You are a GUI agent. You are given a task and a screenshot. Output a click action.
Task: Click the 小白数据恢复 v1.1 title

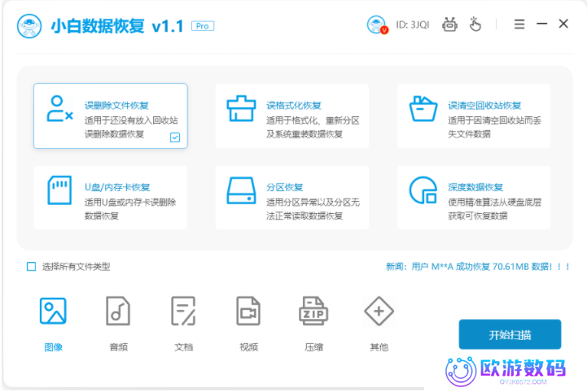tap(117, 26)
